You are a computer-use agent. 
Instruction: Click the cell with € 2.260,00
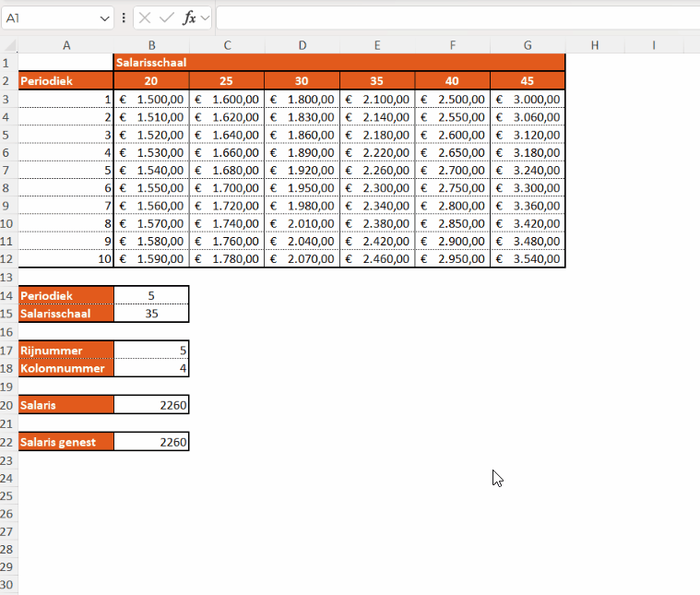click(377, 170)
